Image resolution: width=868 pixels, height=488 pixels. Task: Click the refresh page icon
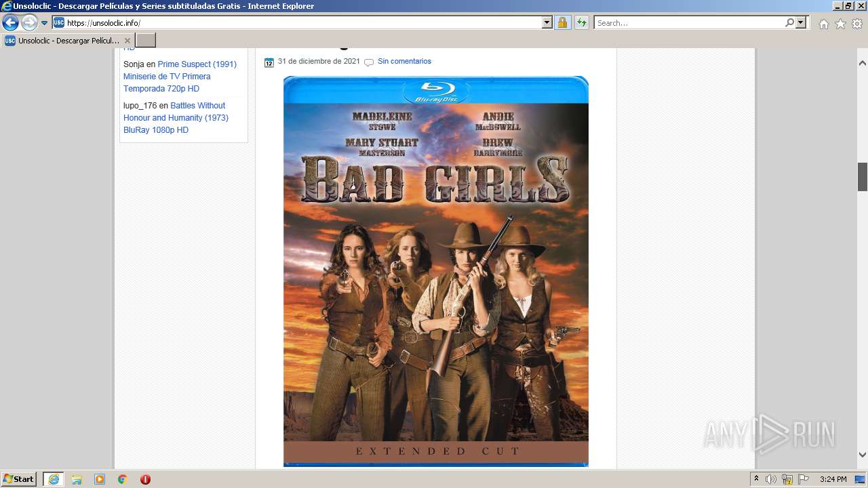[582, 23]
